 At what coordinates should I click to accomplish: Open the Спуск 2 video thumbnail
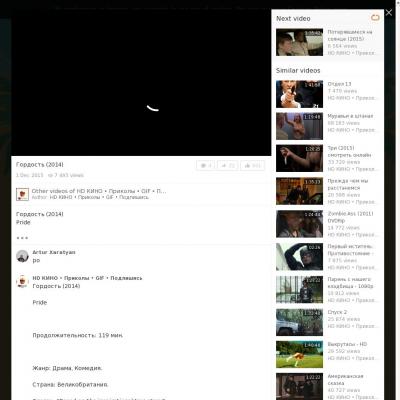[299, 322]
